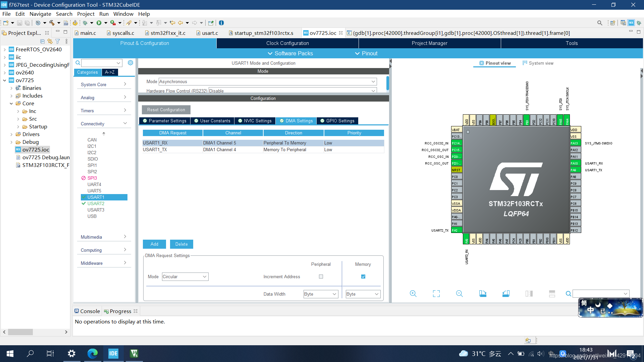Zoom in on the pinout view
The width and height of the screenshot is (644, 362).
[x=413, y=294]
